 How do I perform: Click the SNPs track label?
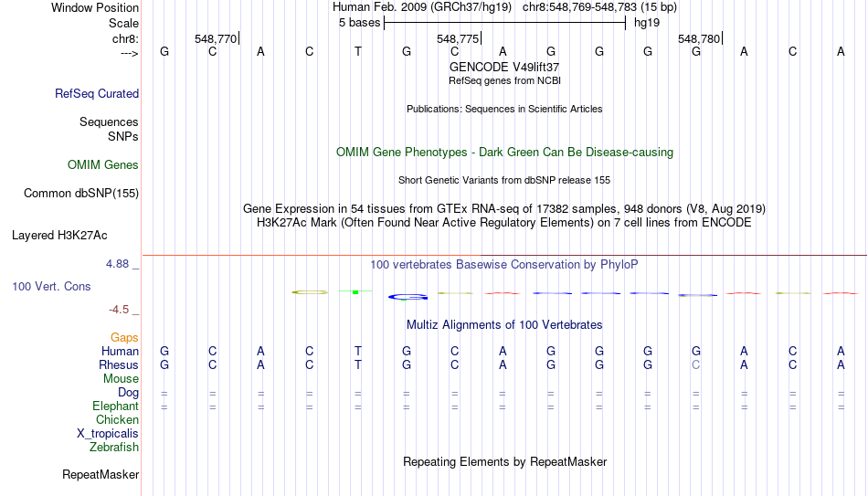(123, 136)
